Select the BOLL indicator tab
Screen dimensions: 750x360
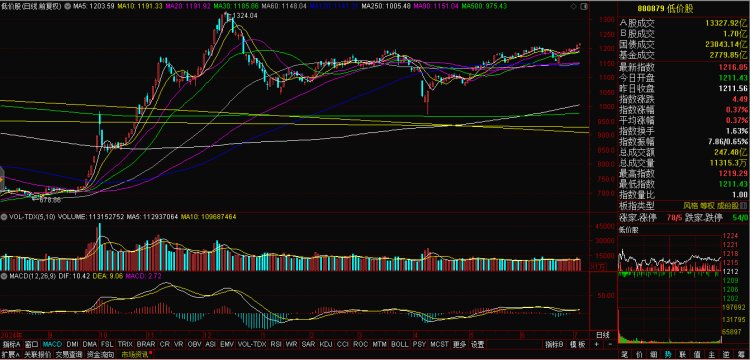[400, 344]
